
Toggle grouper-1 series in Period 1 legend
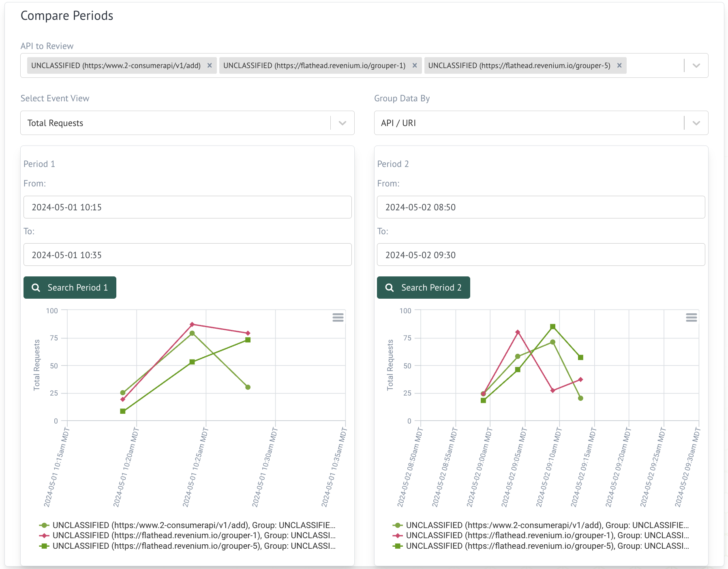click(x=194, y=535)
